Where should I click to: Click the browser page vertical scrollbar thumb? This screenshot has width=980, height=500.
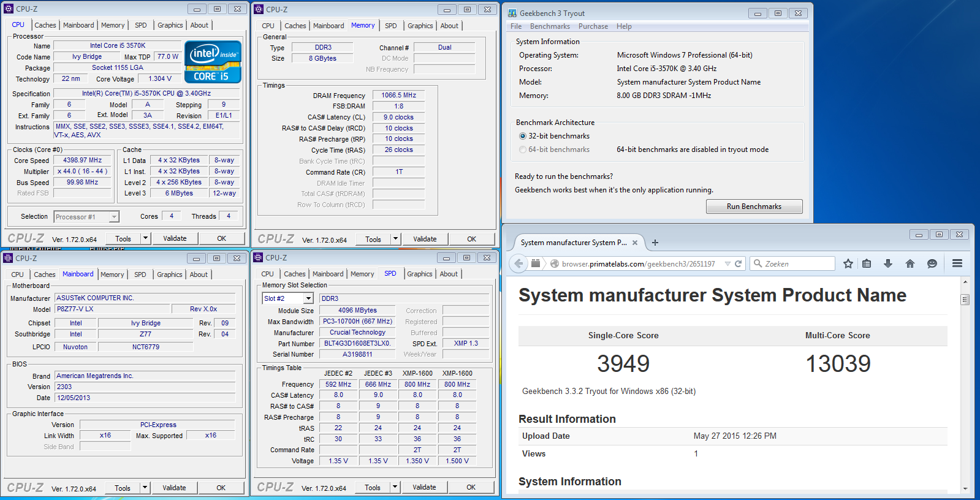point(965,300)
